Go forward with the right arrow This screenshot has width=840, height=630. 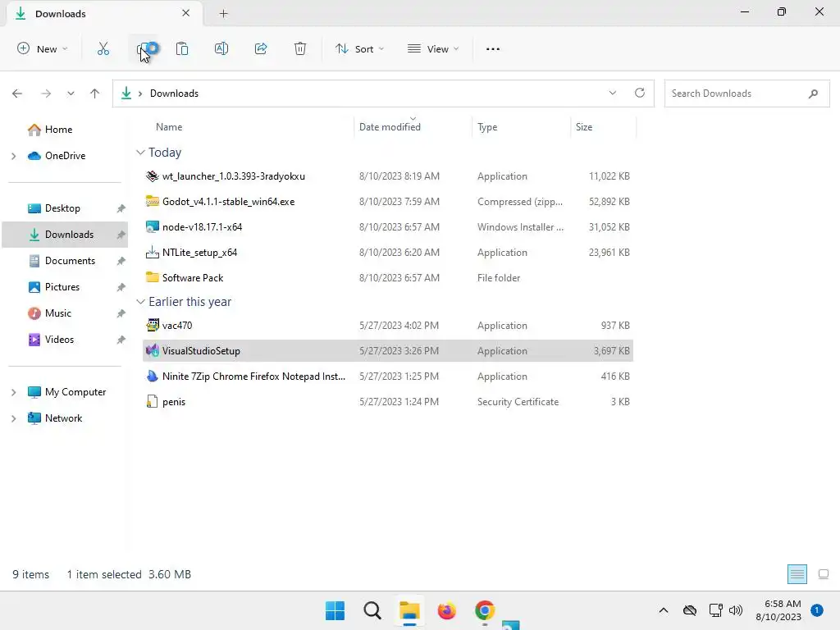(x=46, y=94)
